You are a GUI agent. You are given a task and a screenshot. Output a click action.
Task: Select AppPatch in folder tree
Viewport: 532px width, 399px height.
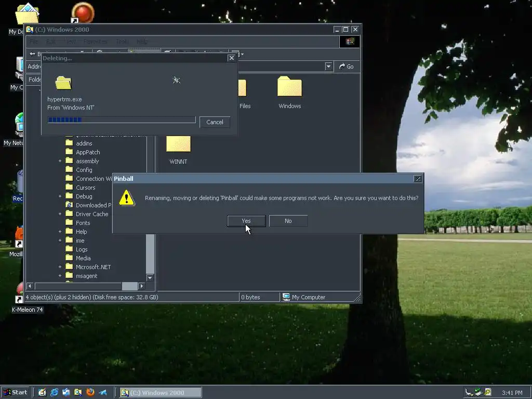coord(88,152)
